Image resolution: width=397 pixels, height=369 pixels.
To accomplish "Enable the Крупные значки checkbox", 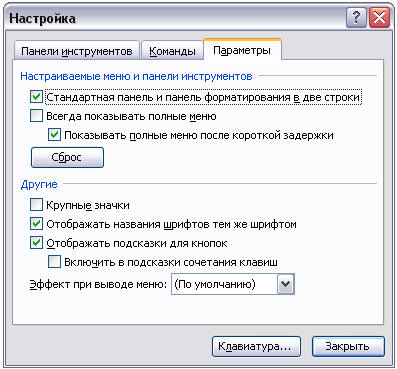I will (36, 205).
